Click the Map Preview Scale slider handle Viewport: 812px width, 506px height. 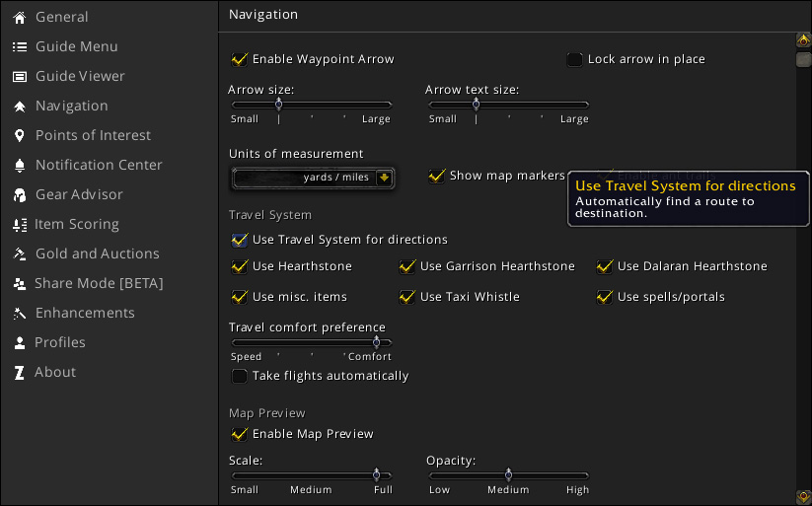377,474
